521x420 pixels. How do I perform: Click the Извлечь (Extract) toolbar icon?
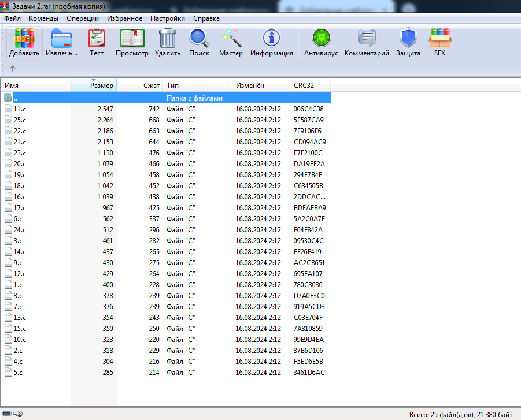tap(61, 39)
